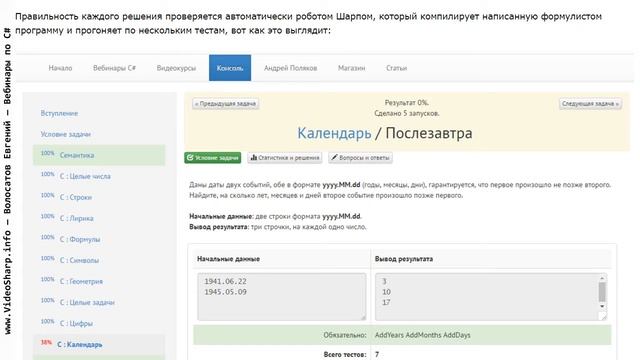Click the output area scrollbar up arrow
The width and height of the screenshot is (640, 360).
click(602, 278)
